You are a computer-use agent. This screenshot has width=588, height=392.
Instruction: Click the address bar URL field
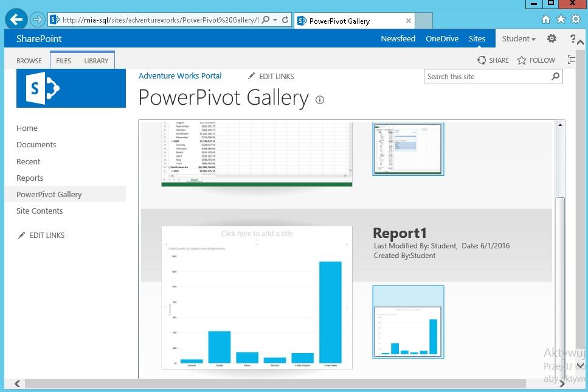click(x=160, y=20)
